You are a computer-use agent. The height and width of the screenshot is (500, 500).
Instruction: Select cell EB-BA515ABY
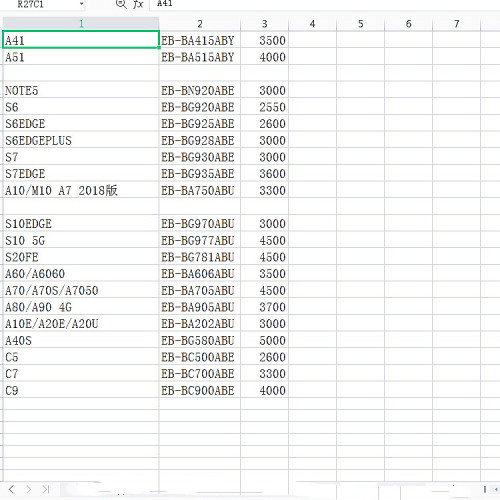click(x=200, y=57)
